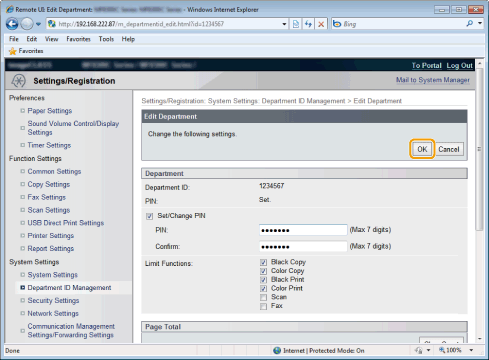
Task: Open the Edit menu
Action: click(32, 39)
